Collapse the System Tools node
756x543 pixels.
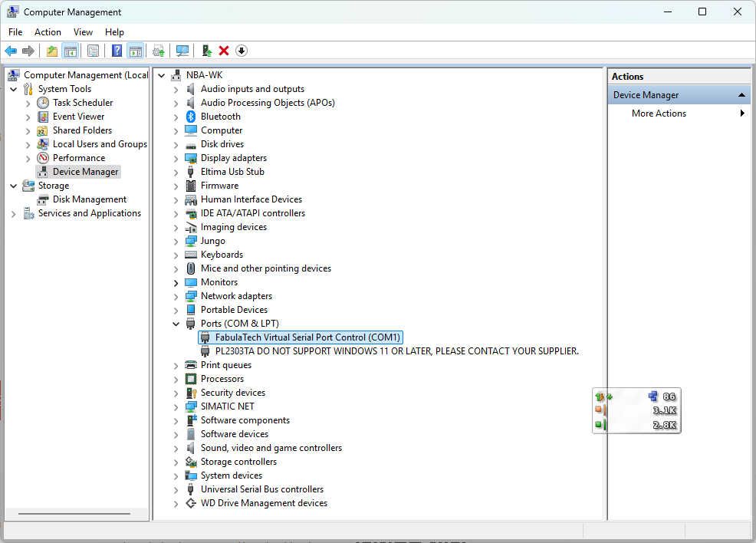click(x=14, y=89)
